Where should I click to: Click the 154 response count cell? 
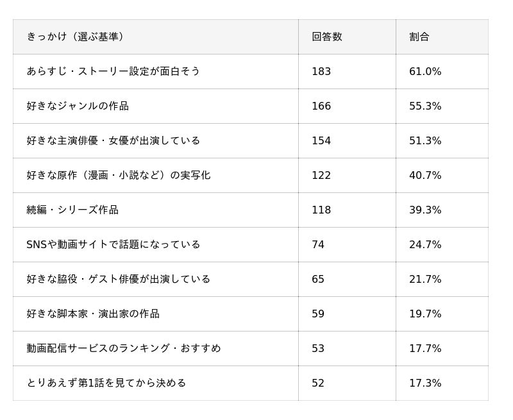coord(321,140)
